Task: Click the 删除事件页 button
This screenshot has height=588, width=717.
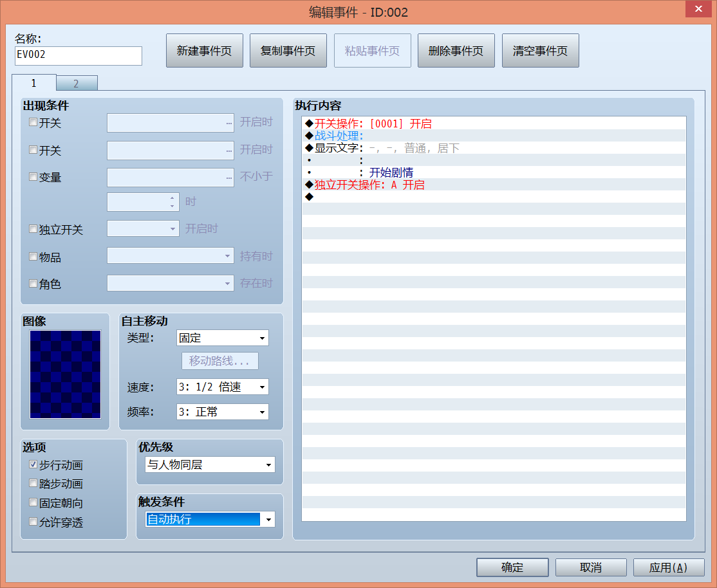Action: pyautogui.click(x=456, y=50)
